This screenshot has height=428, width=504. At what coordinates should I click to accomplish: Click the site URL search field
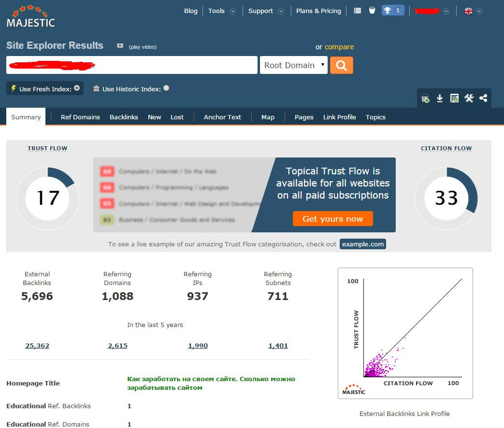click(x=131, y=65)
